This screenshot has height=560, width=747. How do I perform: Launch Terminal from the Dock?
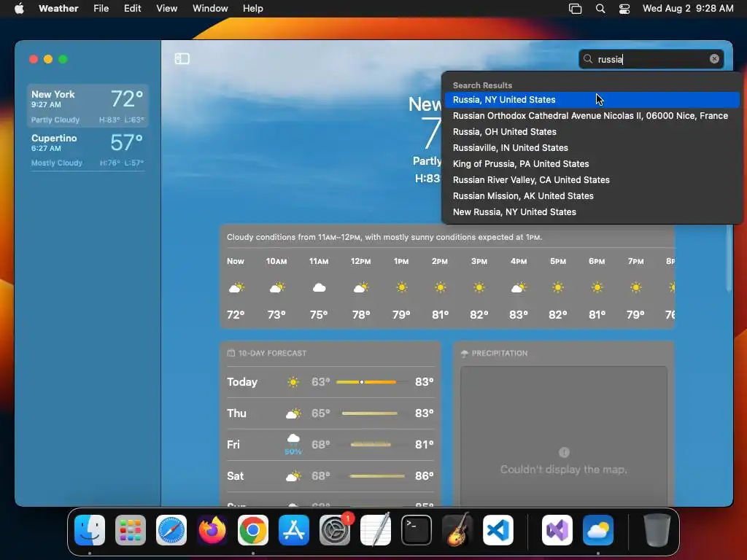(x=417, y=530)
